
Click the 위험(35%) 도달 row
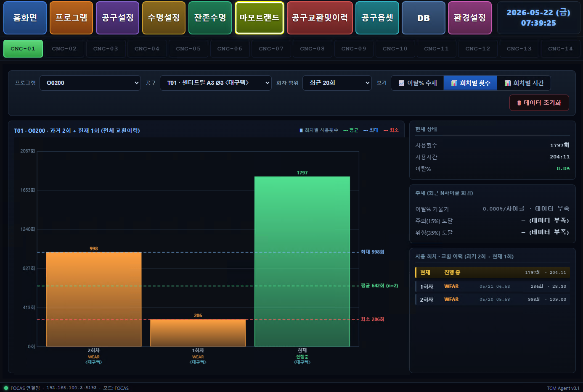point(493,232)
